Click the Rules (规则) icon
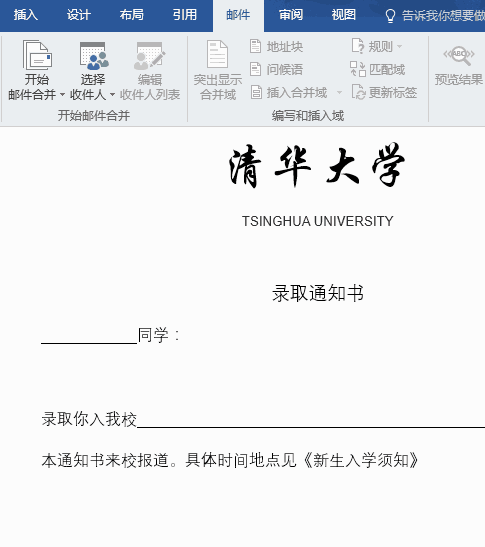Viewport: 485px width, 547px height. tap(357, 46)
